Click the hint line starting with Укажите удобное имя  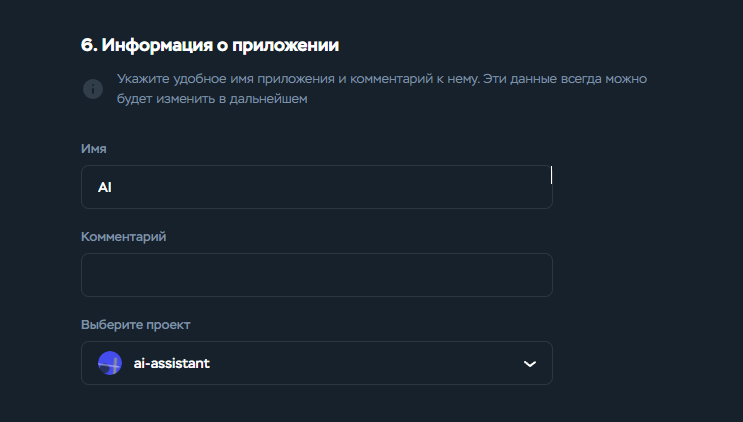coord(382,79)
